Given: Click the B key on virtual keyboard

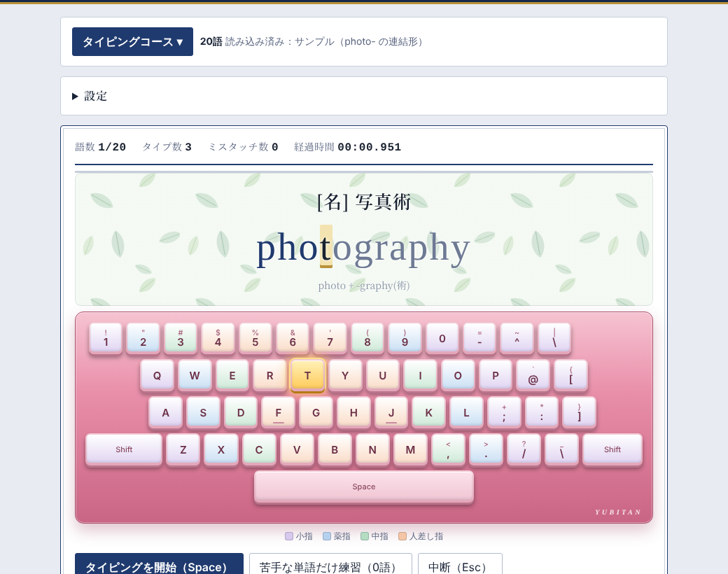Looking at the screenshot, I should click(335, 449).
